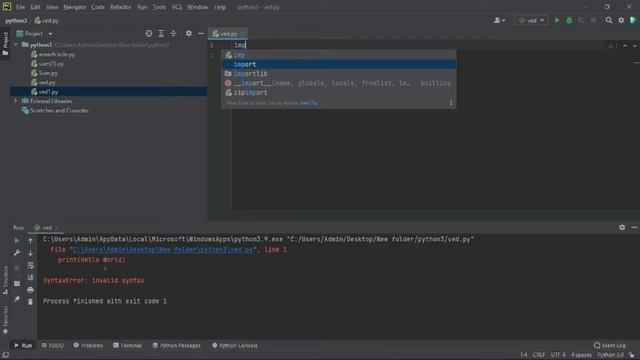Click Select Opened File target icon
The width and height of the screenshot is (640, 360).
(x=149, y=33)
